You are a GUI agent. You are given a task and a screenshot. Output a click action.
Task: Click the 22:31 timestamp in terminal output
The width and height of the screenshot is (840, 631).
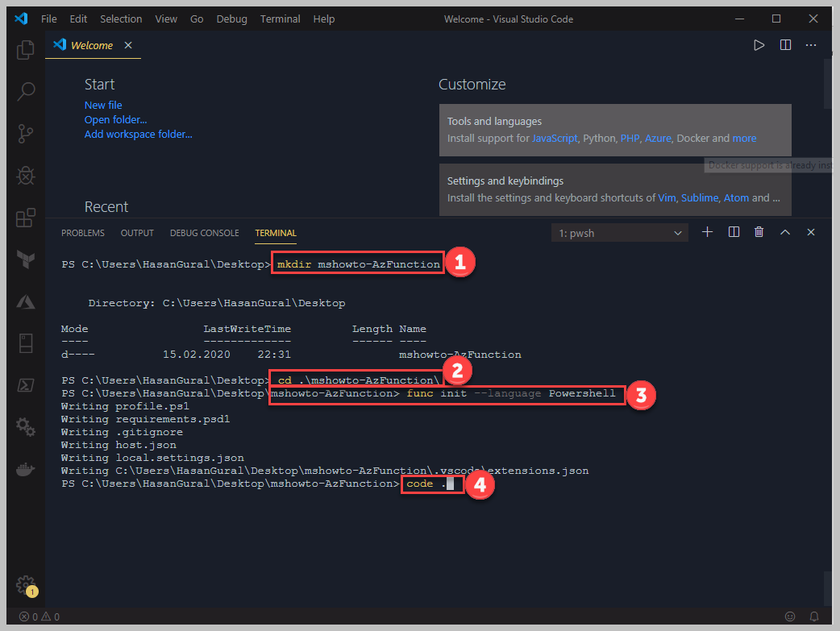274,355
